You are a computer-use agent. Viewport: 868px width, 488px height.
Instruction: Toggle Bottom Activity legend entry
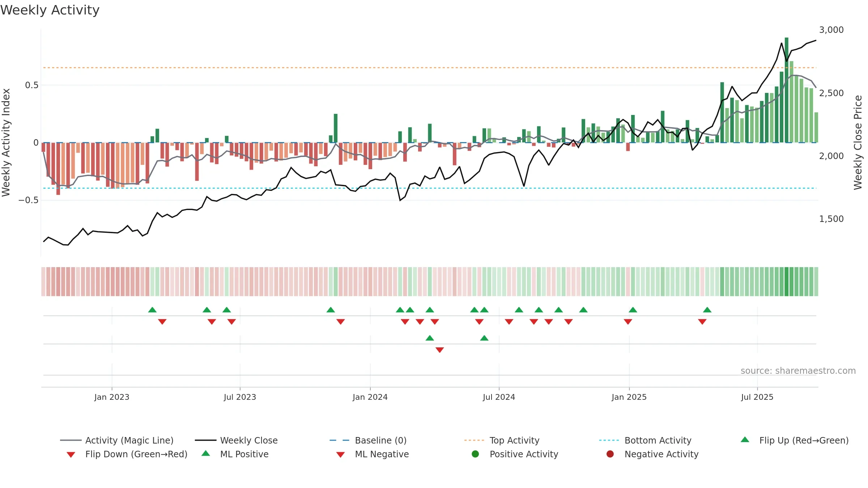coord(645,440)
